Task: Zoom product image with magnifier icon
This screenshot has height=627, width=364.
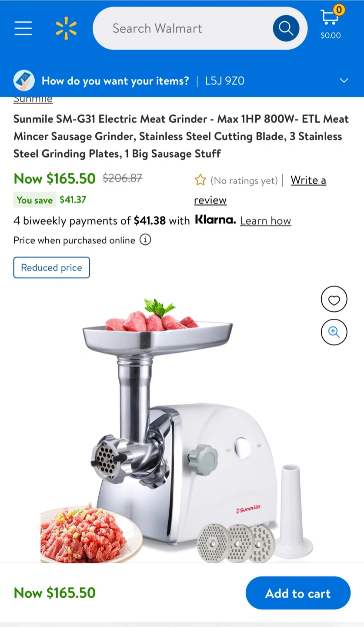Action: 334,332
